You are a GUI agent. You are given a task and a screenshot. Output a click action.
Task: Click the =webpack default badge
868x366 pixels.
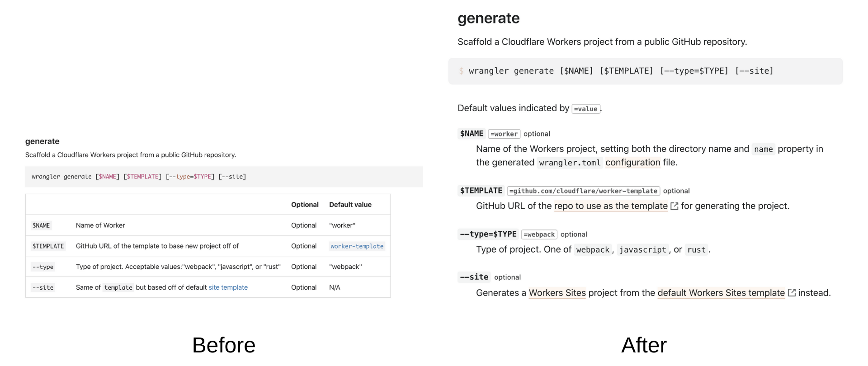click(539, 235)
